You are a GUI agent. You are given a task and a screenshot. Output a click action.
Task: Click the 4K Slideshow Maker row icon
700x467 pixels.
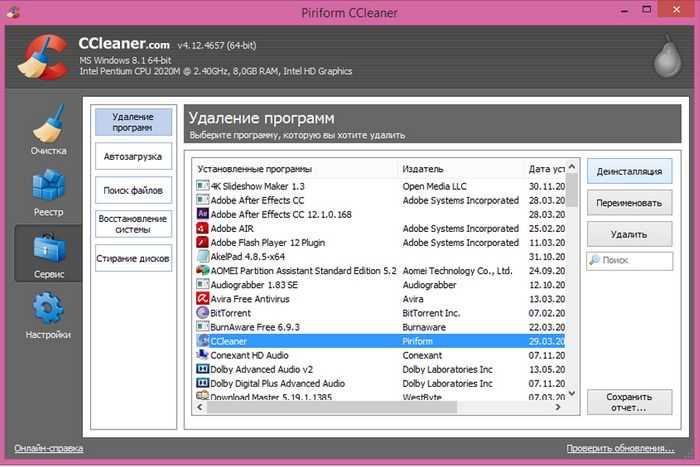(x=203, y=186)
